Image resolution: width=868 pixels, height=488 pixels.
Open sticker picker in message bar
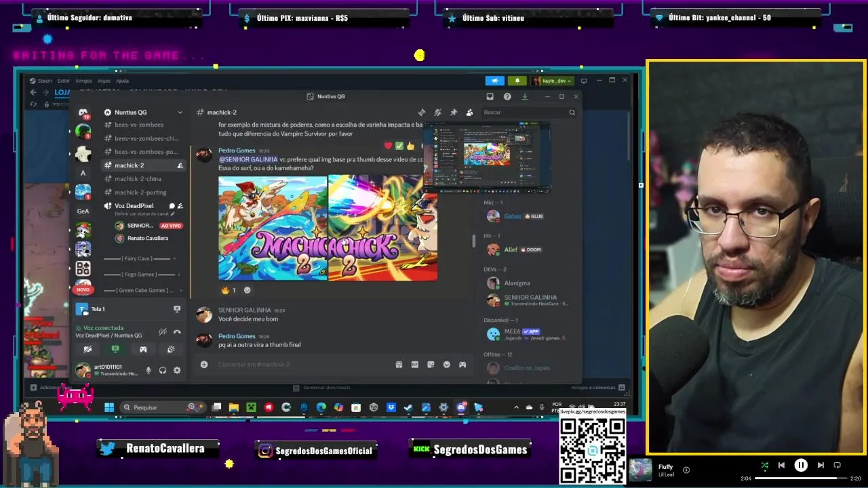click(431, 365)
